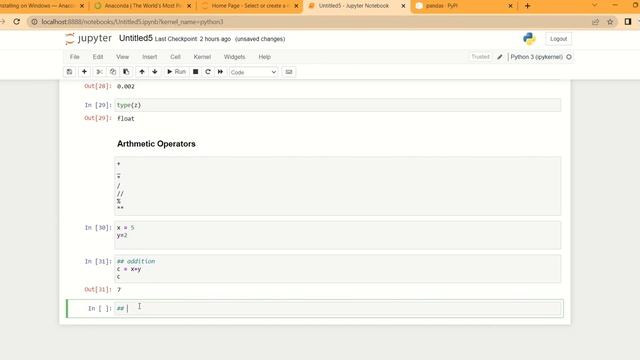Click the Arthmetic Operators heading
Image resolution: width=640 pixels, height=360 pixels.
(156, 144)
